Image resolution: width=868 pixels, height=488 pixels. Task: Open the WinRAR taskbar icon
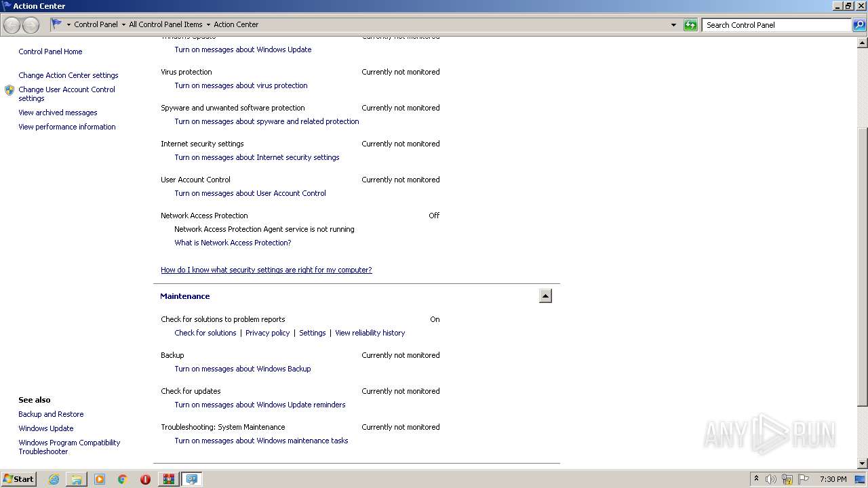168,479
